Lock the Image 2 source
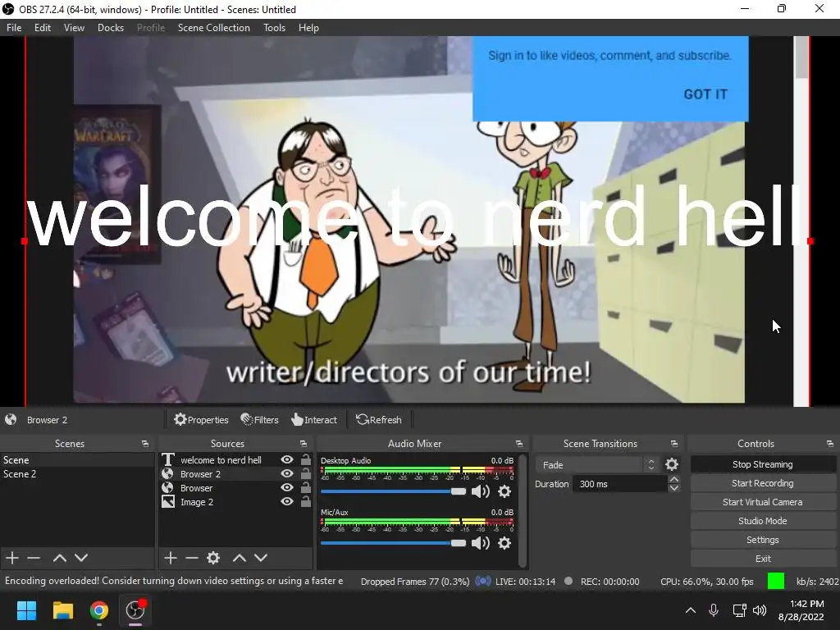Viewport: 840px width, 630px height. pos(305,501)
